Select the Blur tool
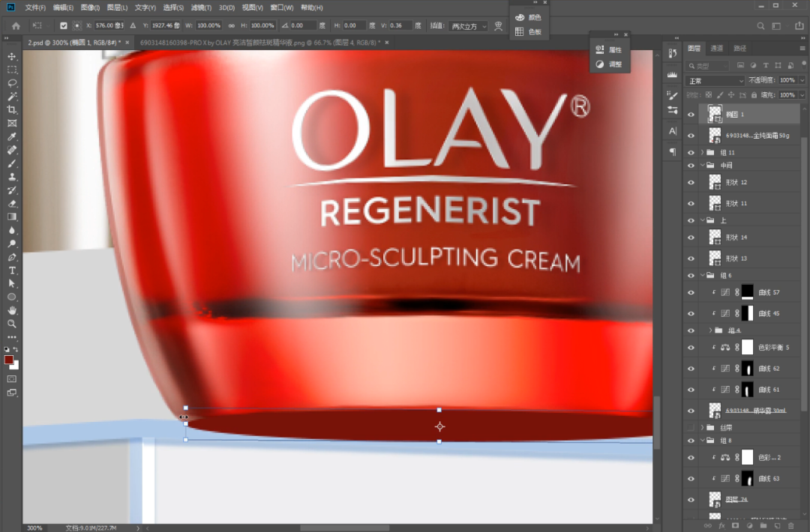 (x=12, y=230)
